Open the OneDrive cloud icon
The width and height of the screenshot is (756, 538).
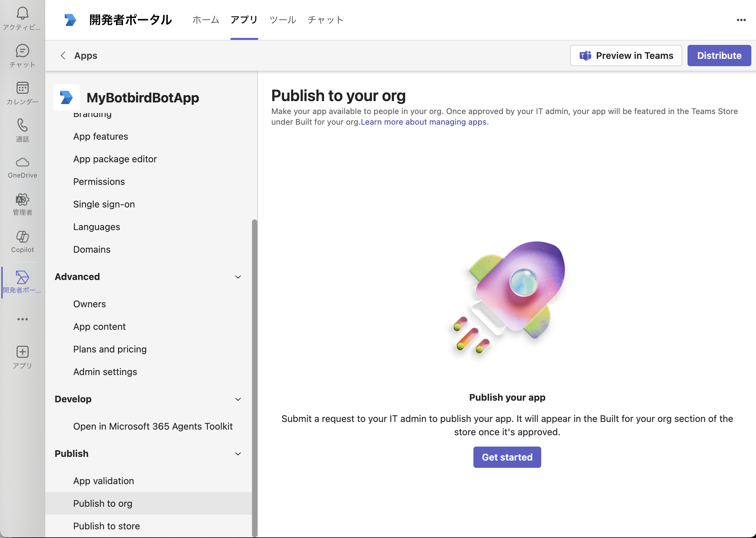click(x=22, y=163)
